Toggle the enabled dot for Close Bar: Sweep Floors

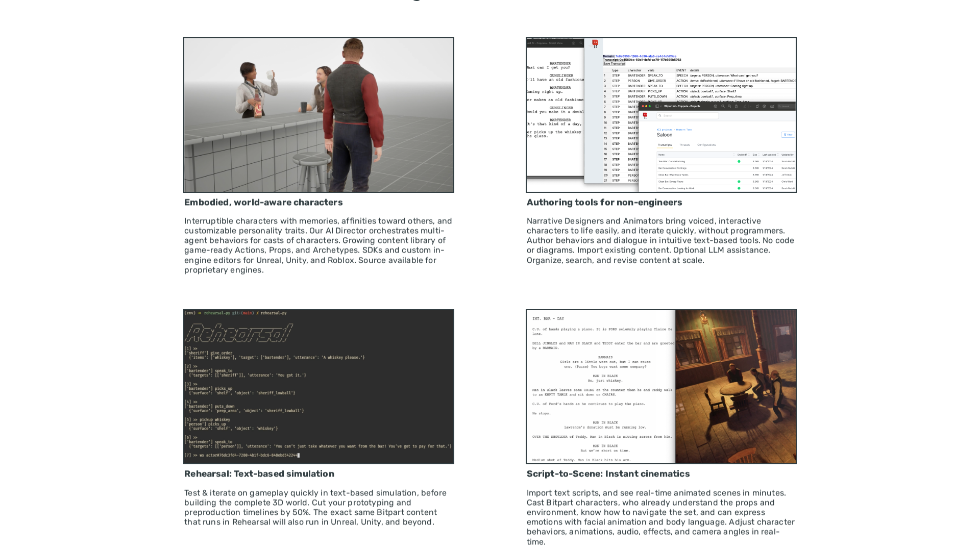point(739,182)
